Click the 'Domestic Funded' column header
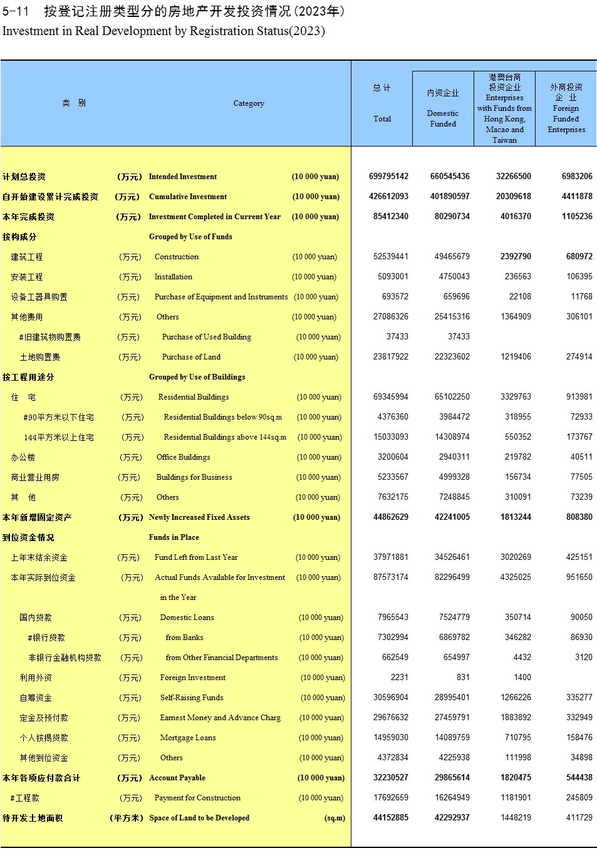The width and height of the screenshot is (597, 868). click(443, 118)
